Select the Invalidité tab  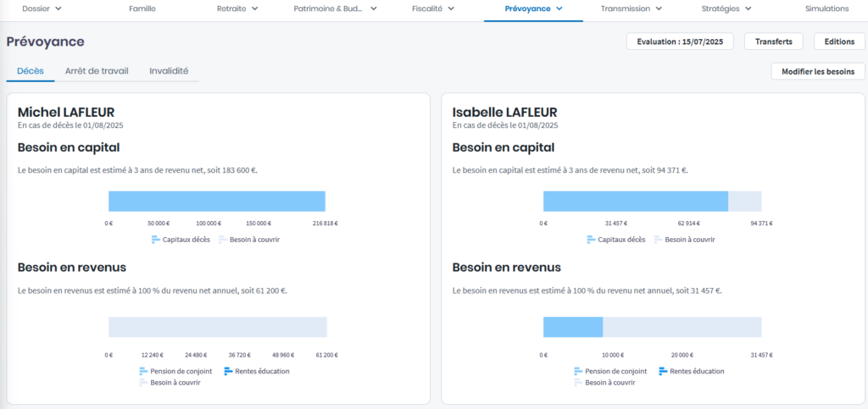[169, 71]
